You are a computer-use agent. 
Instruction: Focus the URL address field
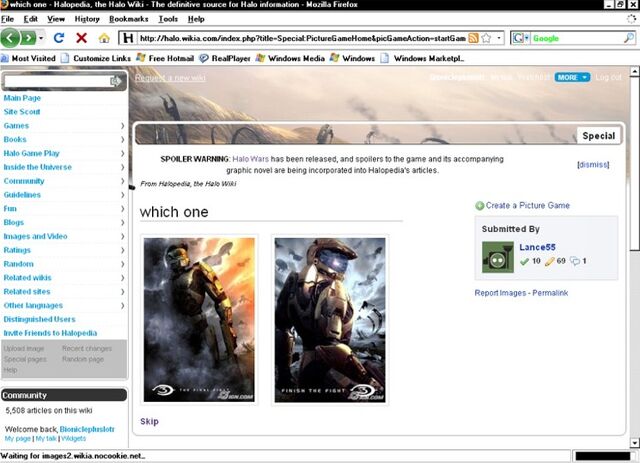[302, 38]
